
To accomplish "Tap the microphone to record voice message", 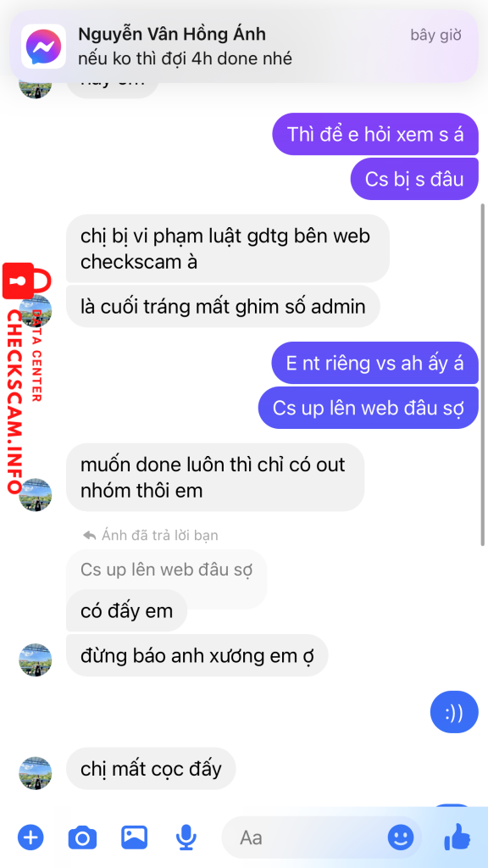I will pos(186,837).
